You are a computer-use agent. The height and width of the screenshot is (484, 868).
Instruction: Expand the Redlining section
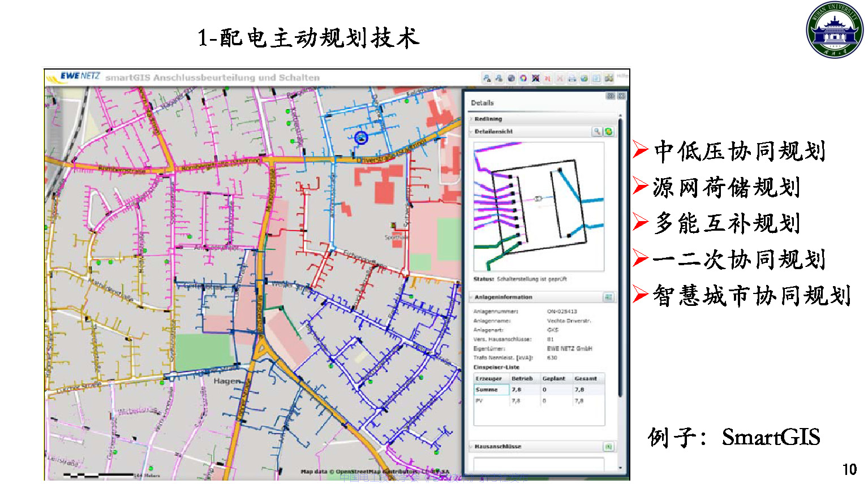point(542,119)
